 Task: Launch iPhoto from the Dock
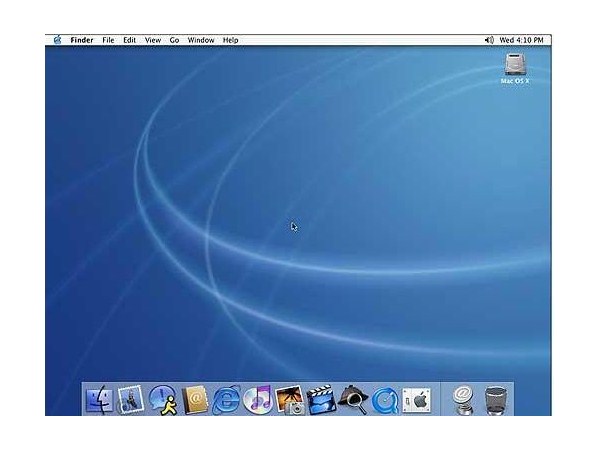click(290, 400)
